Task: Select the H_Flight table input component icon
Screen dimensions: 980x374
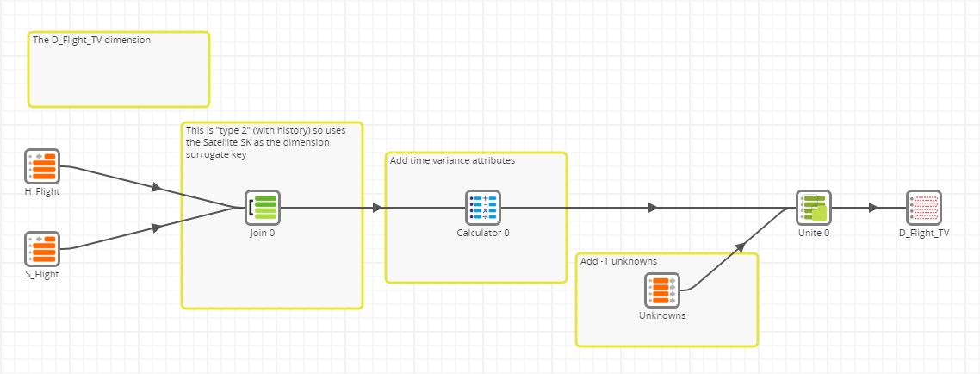Action: click(x=42, y=166)
